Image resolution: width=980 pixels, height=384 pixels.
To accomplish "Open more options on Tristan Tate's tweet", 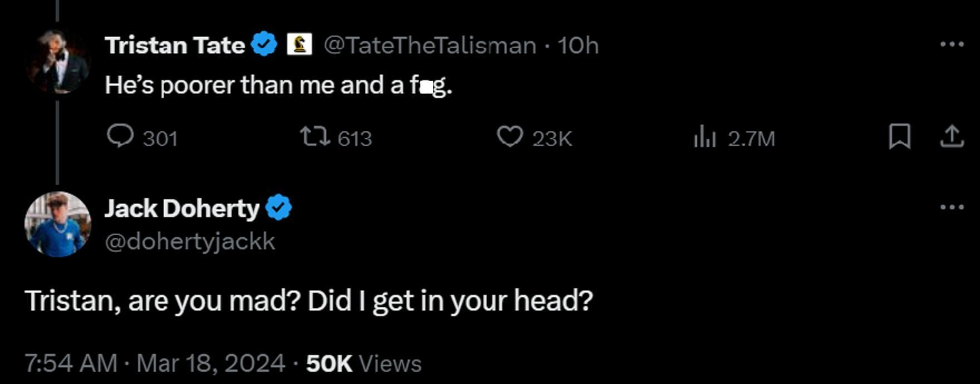I will [952, 44].
